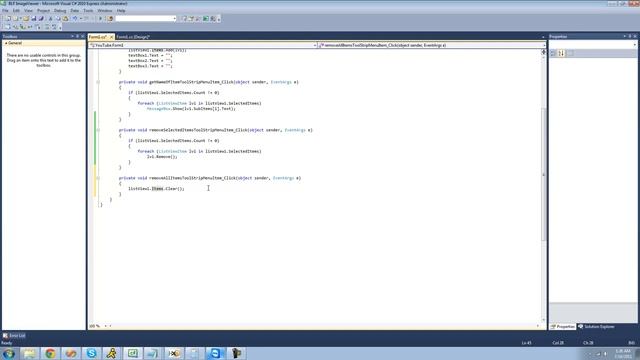Switch to the Solution Explorer tab
Screen dimensions: 640x360
[x=596, y=327]
